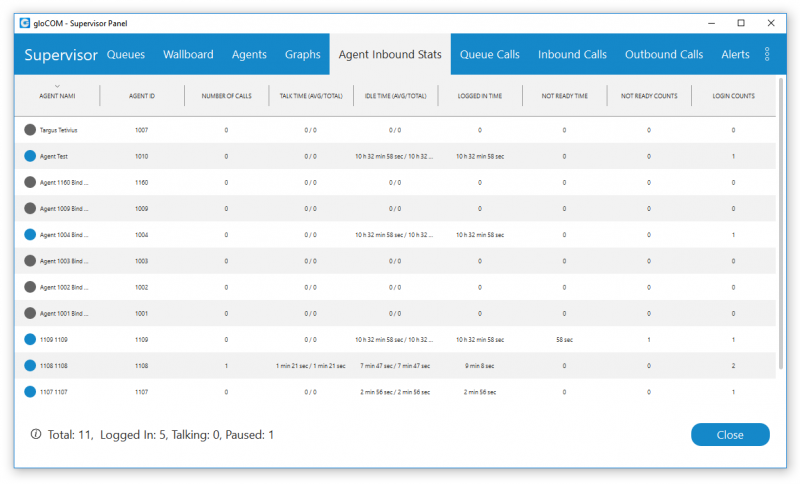
Task: Select the 1107 1107 agent name
Action: (x=54, y=392)
